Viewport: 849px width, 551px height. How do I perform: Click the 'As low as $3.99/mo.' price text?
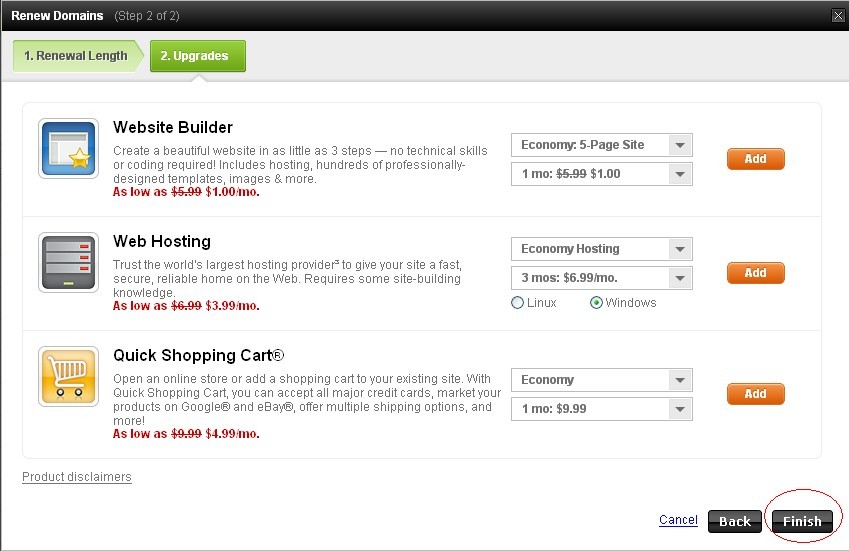click(186, 306)
